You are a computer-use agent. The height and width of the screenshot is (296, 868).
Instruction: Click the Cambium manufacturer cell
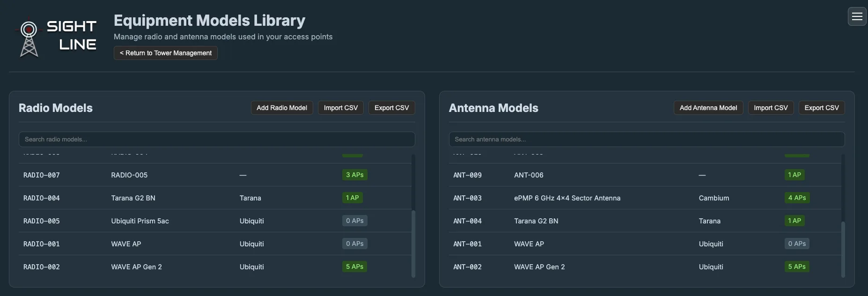(714, 198)
